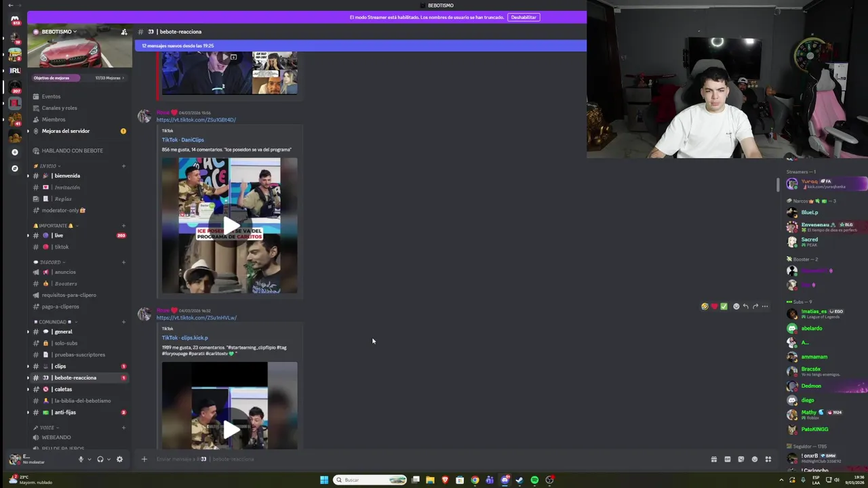Reply to the hovered message

[746, 306]
